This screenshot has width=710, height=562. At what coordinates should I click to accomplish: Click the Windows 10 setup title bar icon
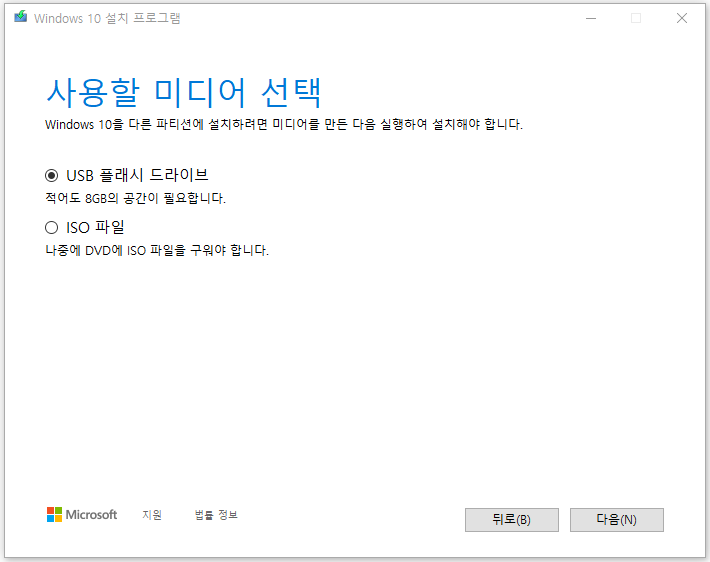pos(20,17)
